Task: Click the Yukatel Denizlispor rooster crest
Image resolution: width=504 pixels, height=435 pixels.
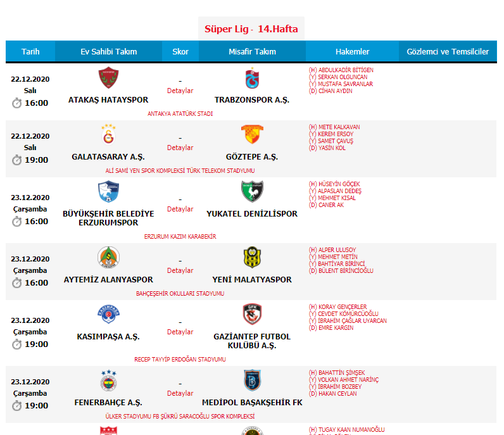Action: click(x=252, y=191)
